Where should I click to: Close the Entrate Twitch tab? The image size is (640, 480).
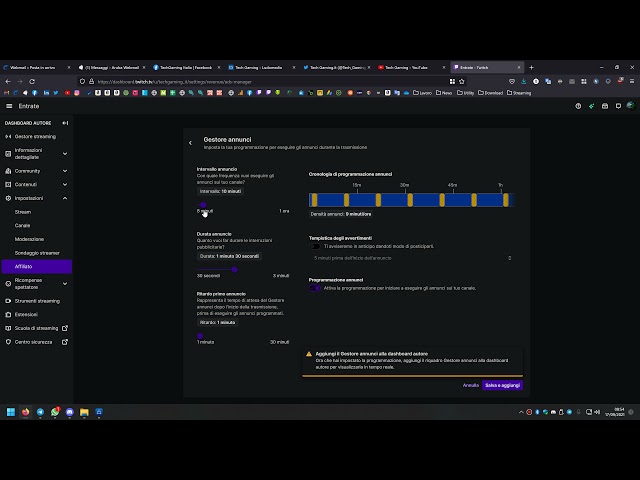519,67
